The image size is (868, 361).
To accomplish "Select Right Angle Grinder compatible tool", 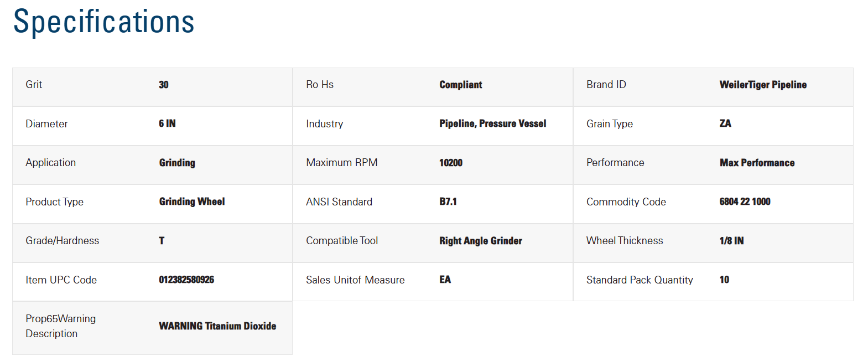I will [x=481, y=241].
